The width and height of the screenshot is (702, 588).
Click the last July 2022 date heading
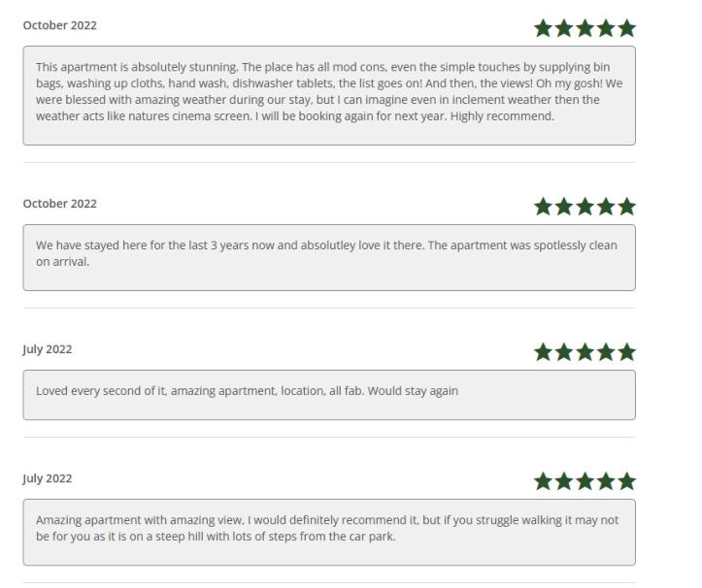[x=47, y=478]
